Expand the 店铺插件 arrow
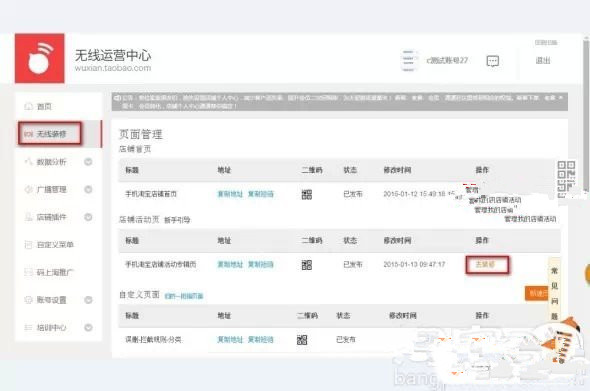The height and width of the screenshot is (391, 590). click(88, 217)
